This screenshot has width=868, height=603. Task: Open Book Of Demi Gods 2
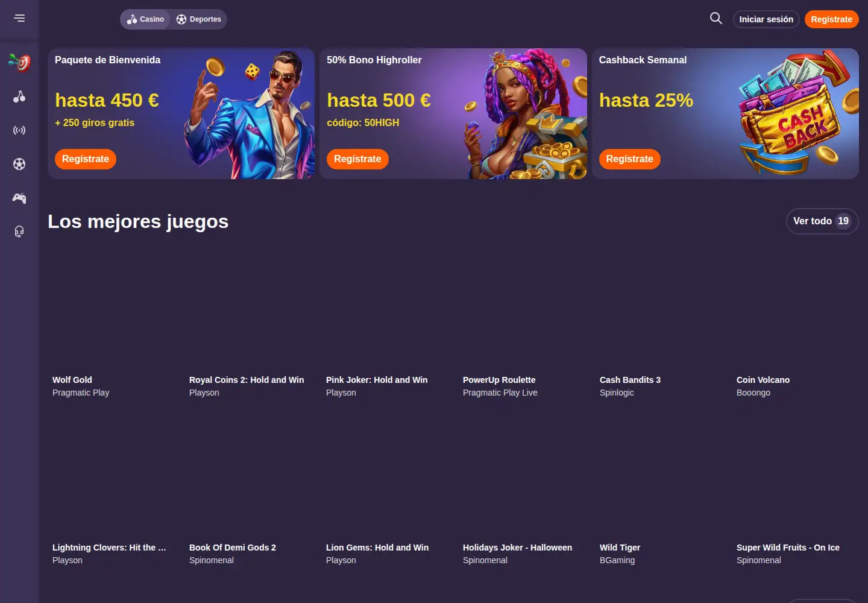(233, 548)
